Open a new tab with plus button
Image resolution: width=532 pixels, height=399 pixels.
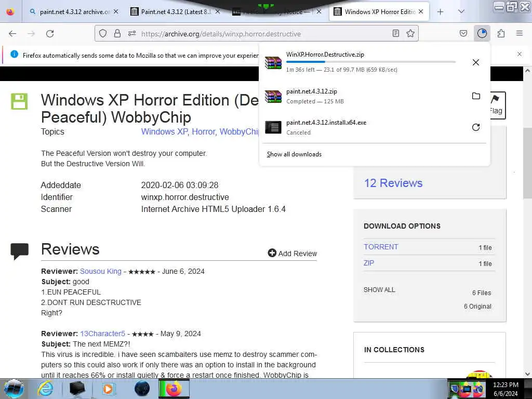441,12
